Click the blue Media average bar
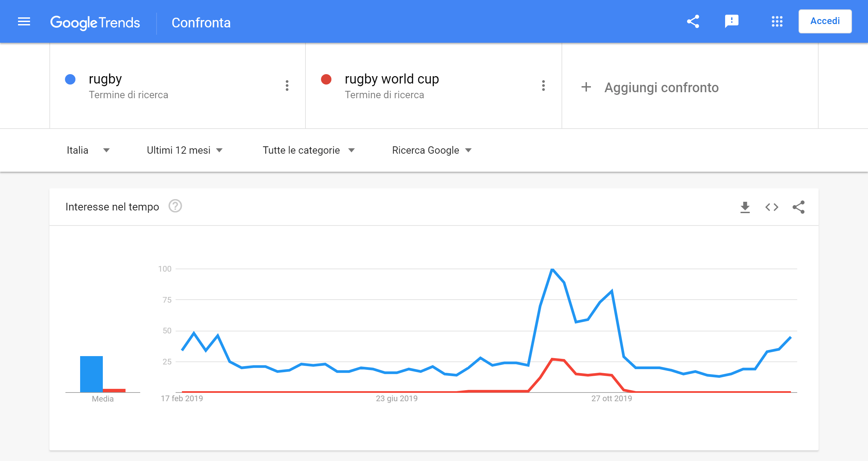The width and height of the screenshot is (868, 461). [x=91, y=374]
